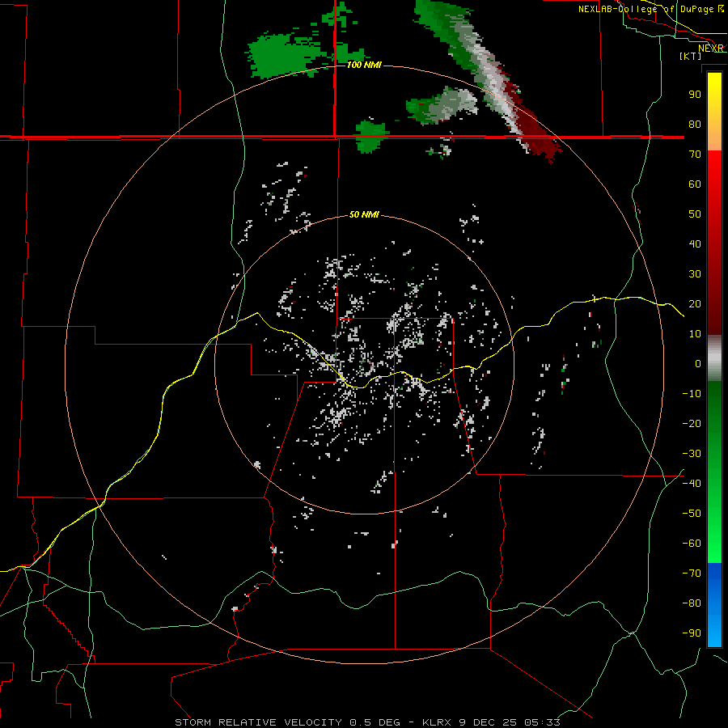Click the NEXR label above the scale
The width and height of the screenshot is (728, 728).
tap(711, 49)
